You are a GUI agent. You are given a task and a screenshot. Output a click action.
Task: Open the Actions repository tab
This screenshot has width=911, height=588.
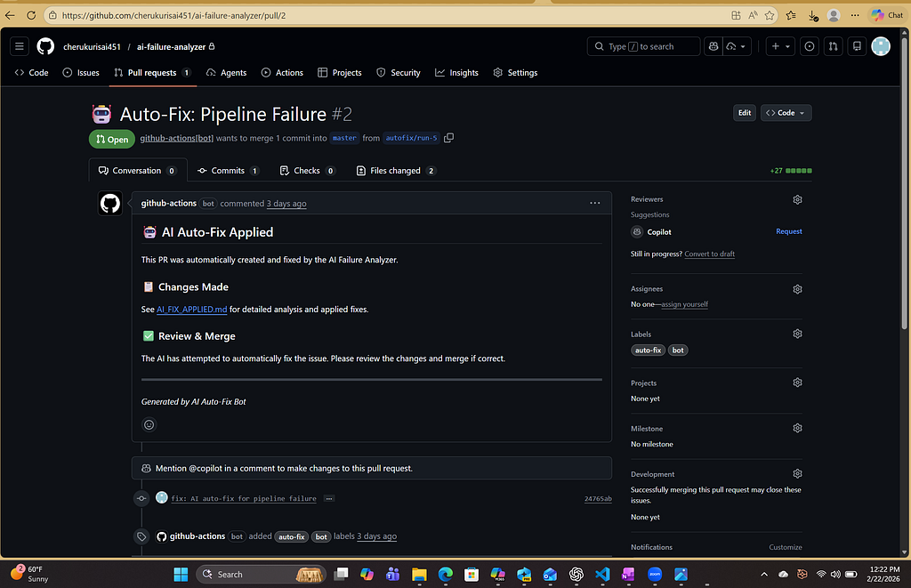282,73
